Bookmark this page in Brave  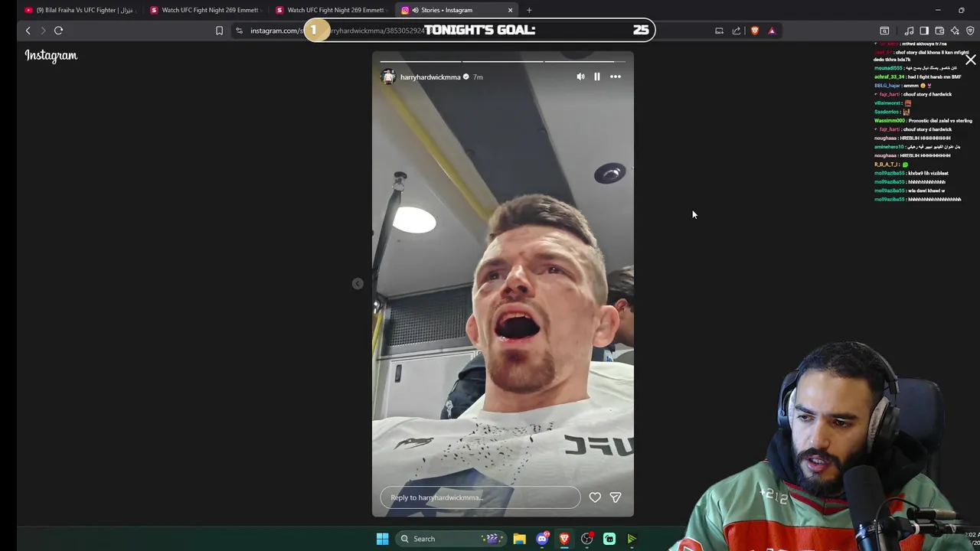pos(219,31)
